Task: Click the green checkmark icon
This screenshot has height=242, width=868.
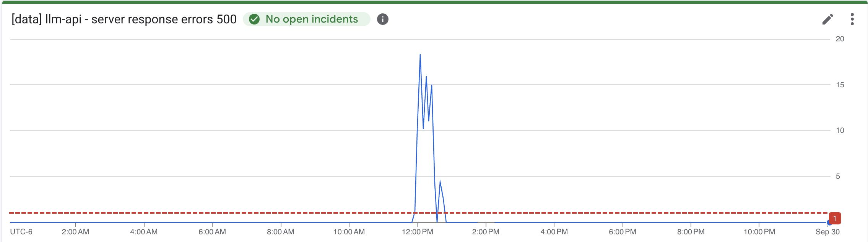Action: point(254,19)
